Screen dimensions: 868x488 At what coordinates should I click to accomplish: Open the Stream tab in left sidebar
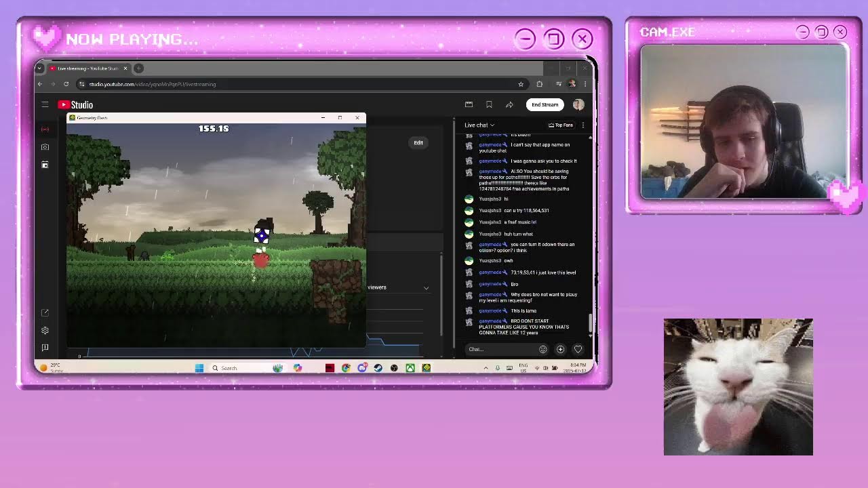coord(45,129)
